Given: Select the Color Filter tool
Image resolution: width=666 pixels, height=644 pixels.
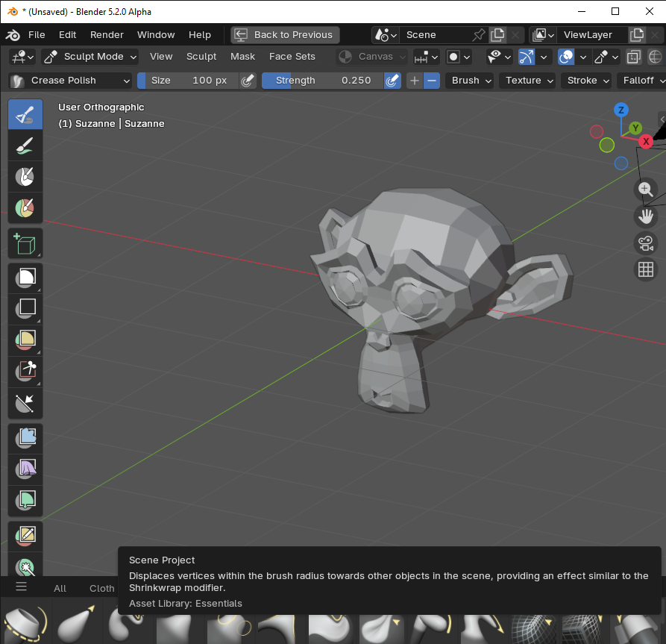Looking at the screenshot, I should pyautogui.click(x=25, y=501).
